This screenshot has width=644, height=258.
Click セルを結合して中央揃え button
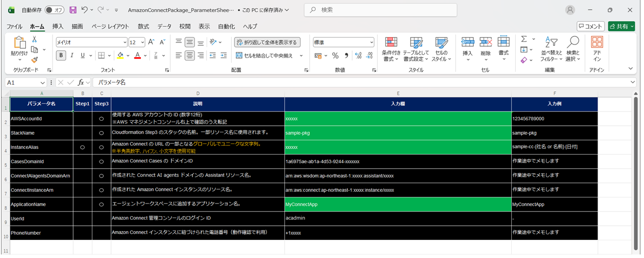265,56
